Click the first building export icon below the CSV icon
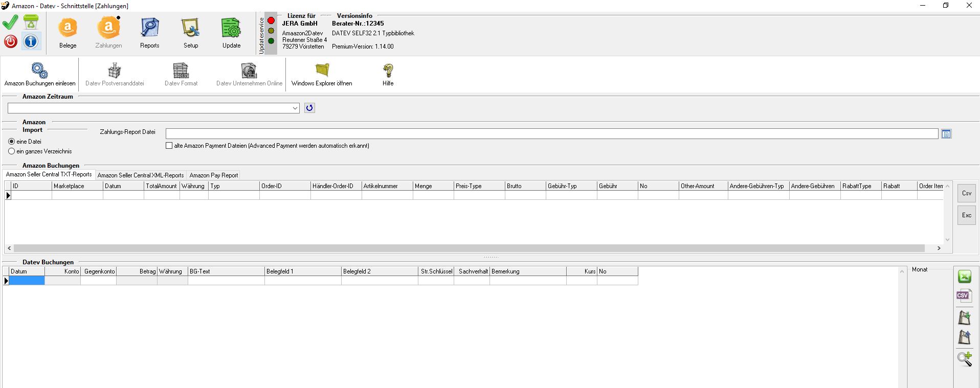 click(964, 317)
